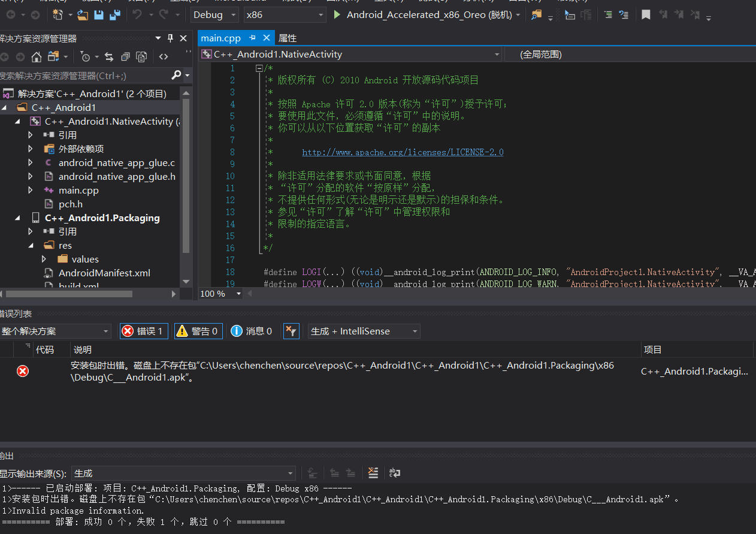Click Collapse All icon in Solution Explorer
Image resolution: width=756 pixels, height=534 pixels.
pyautogui.click(x=125, y=57)
